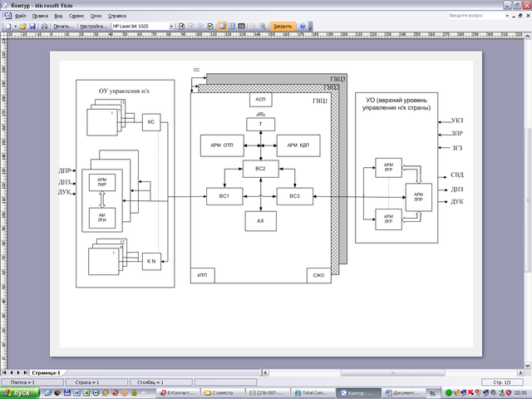Click the New document icon
The height and width of the screenshot is (399, 532).
point(8,27)
